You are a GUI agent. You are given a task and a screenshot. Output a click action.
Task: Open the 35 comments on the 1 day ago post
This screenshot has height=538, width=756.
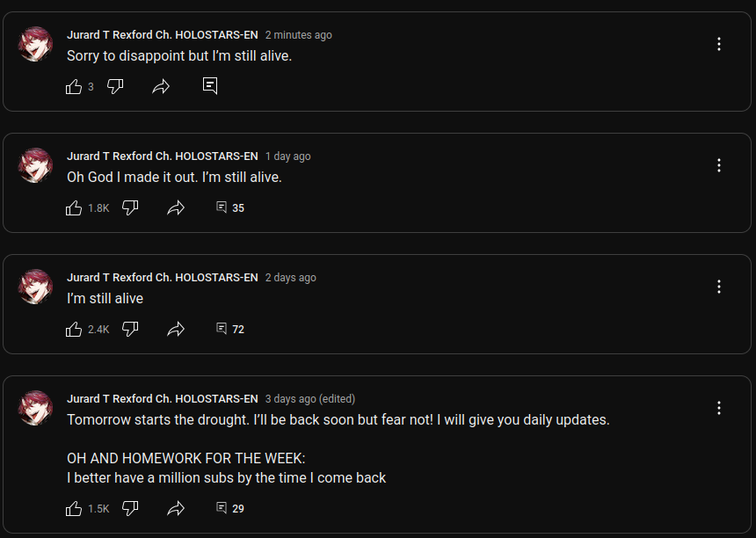click(x=229, y=208)
